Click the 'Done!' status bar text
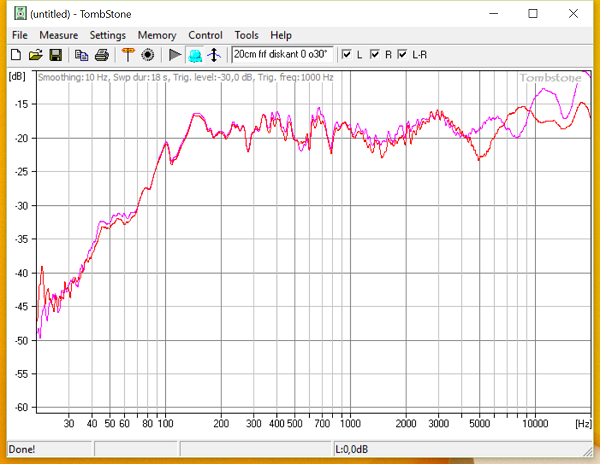This screenshot has height=464, width=600. [x=22, y=449]
